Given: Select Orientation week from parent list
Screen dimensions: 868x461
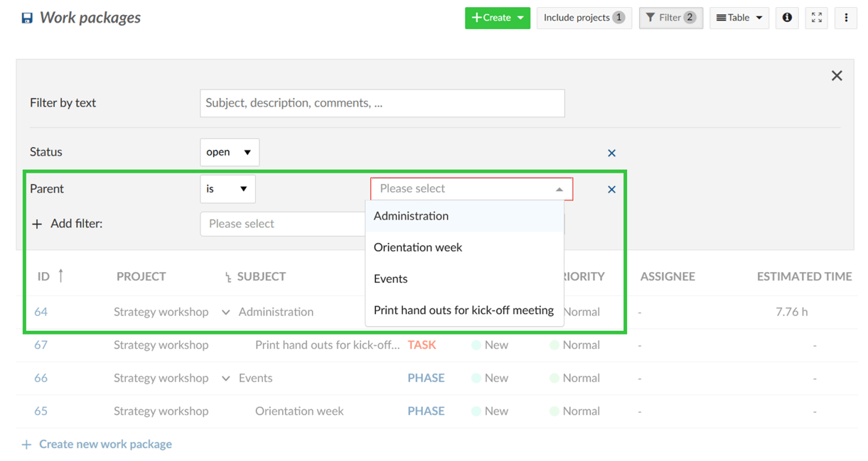Looking at the screenshot, I should tap(418, 247).
